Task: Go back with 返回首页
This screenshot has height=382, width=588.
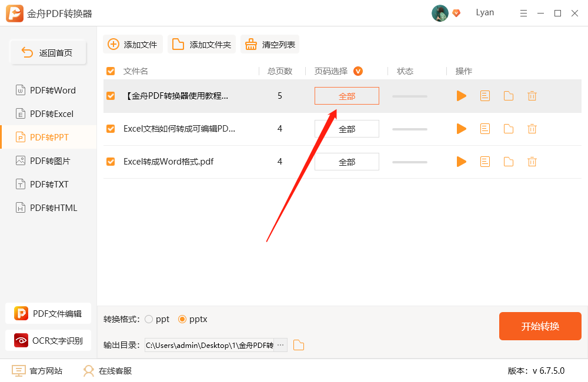Action: [x=48, y=52]
